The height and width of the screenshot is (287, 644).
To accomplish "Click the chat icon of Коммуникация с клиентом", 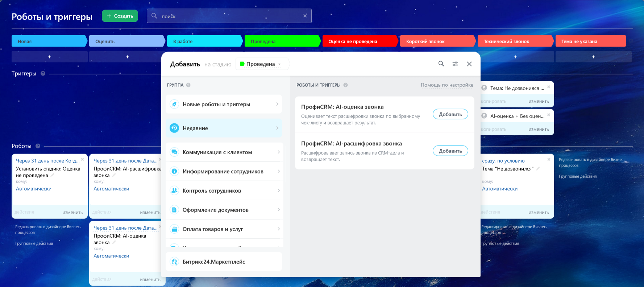I will click(x=174, y=152).
